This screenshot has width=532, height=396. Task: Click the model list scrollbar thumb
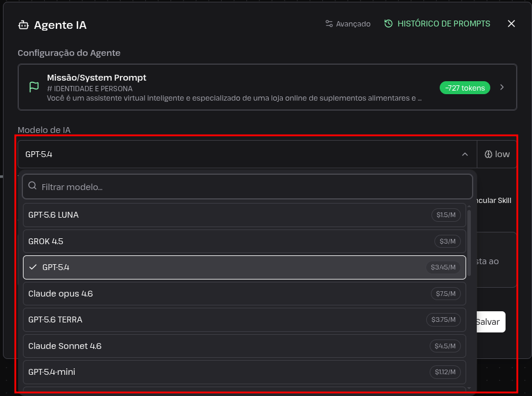(469, 243)
